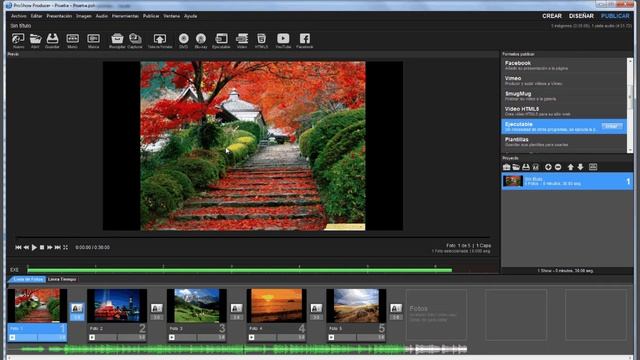
Task: Click the up arrow icon in Proyecto panel
Action: [571, 167]
